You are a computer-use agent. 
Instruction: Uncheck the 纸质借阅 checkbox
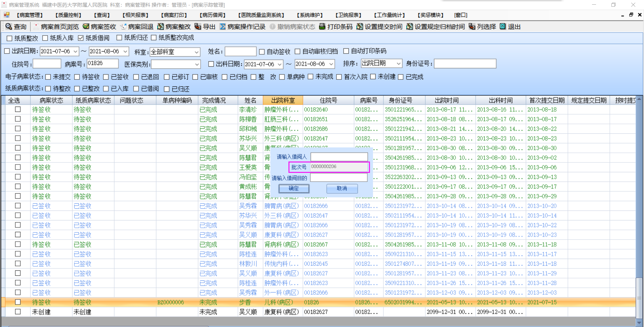click(x=81, y=38)
